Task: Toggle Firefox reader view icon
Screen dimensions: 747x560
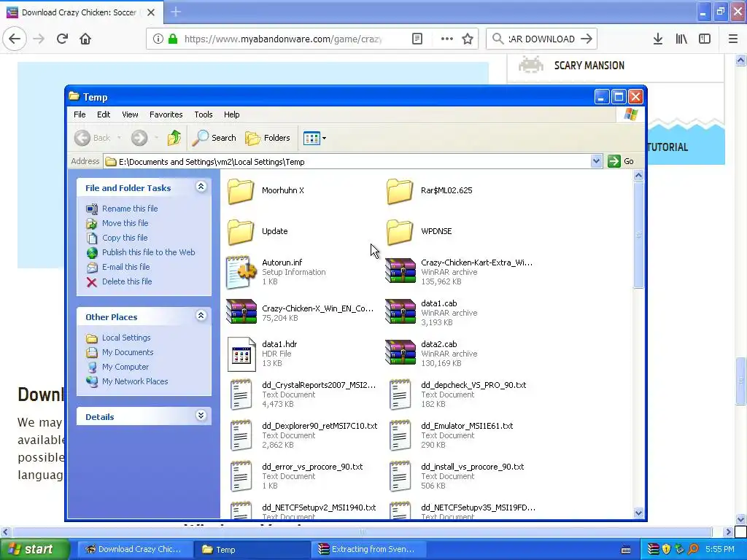Action: click(x=417, y=39)
